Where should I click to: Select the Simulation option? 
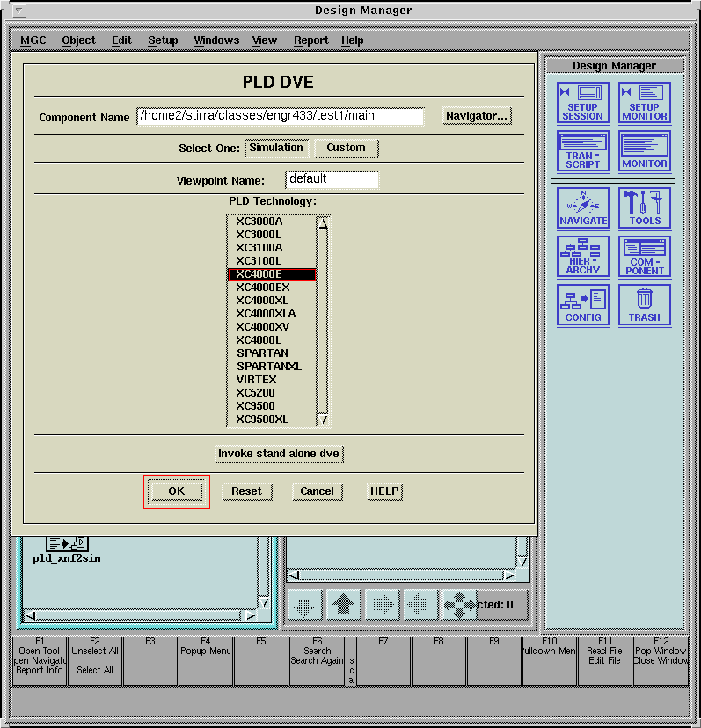(x=276, y=148)
